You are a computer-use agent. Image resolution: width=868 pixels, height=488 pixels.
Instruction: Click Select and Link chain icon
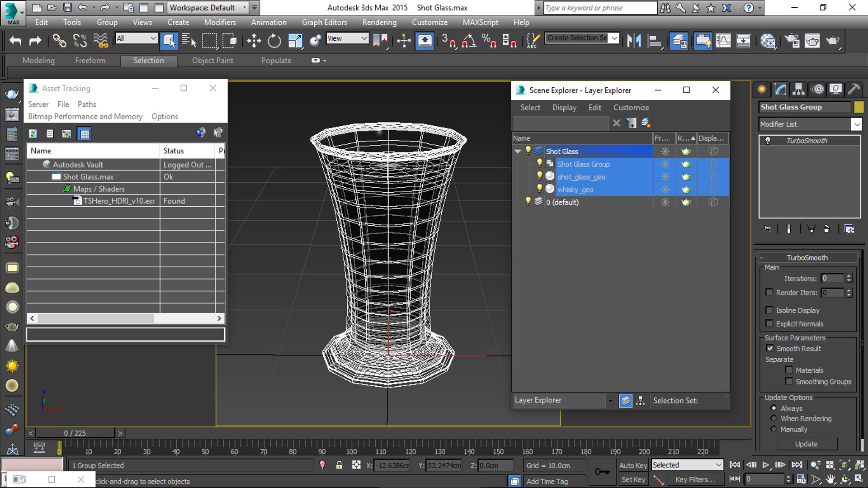(x=59, y=41)
